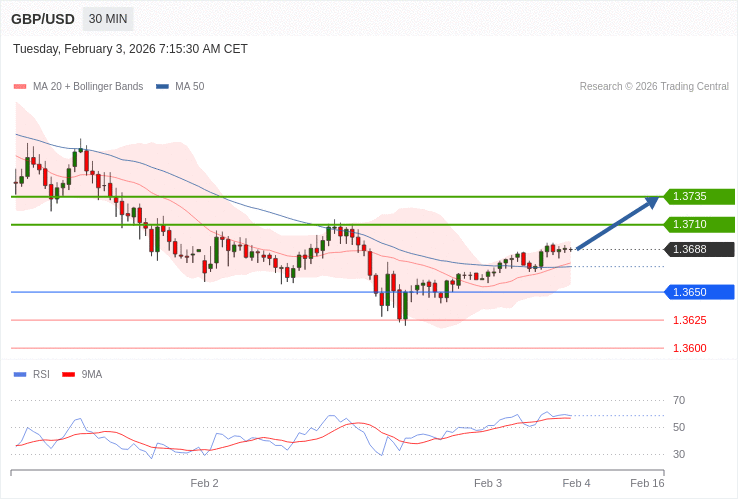This screenshot has width=738, height=500.
Task: Click the chart date and time text
Action: (130, 49)
